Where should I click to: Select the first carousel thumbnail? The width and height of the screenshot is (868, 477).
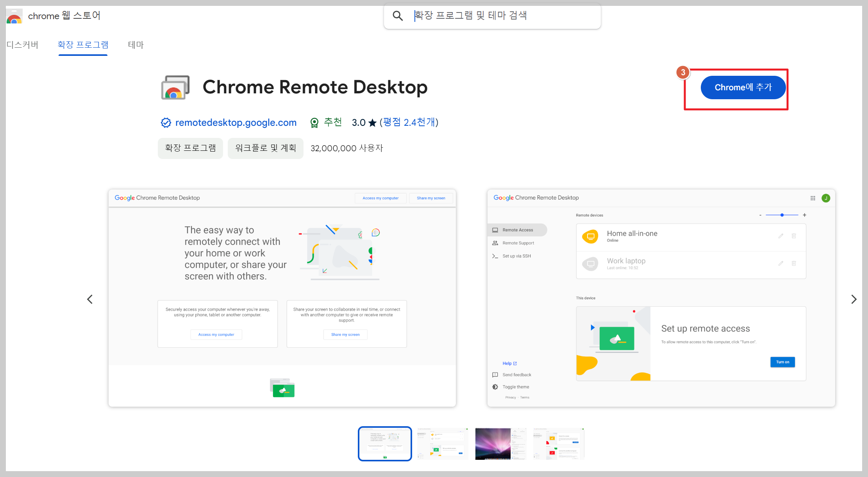point(385,444)
